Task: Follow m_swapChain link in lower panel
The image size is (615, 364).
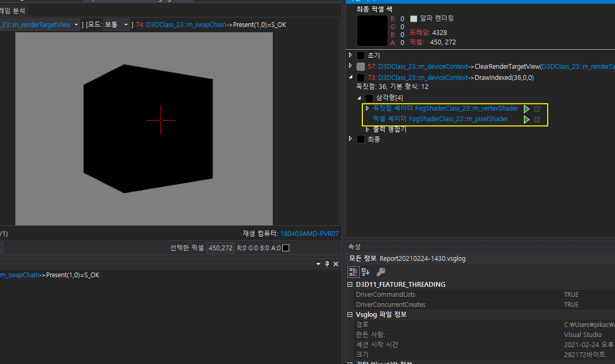Action: 20,275
